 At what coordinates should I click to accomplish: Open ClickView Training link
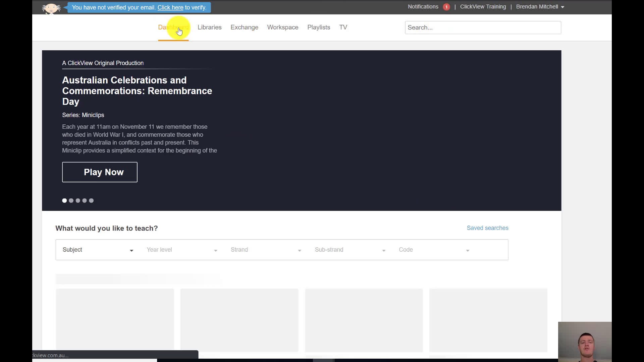483,7
